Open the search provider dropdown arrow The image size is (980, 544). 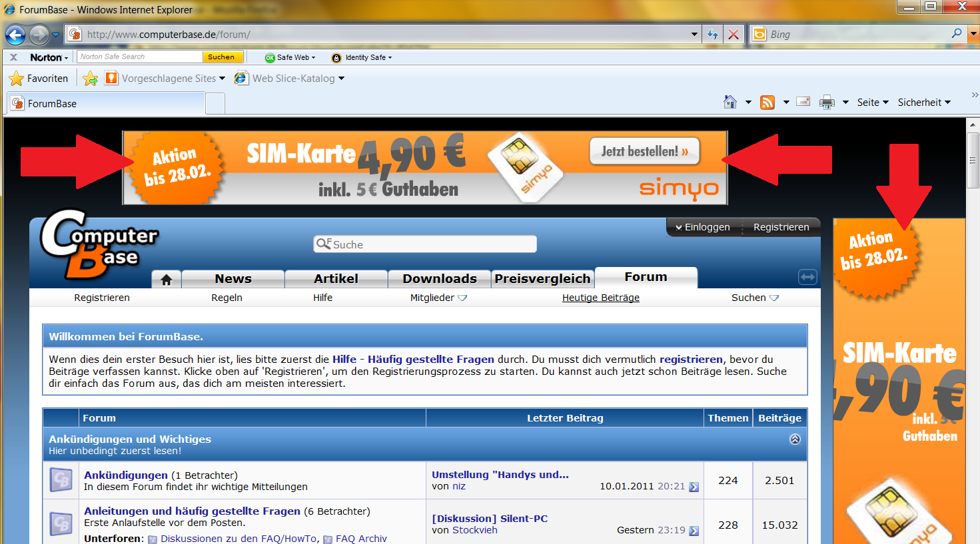tap(973, 34)
